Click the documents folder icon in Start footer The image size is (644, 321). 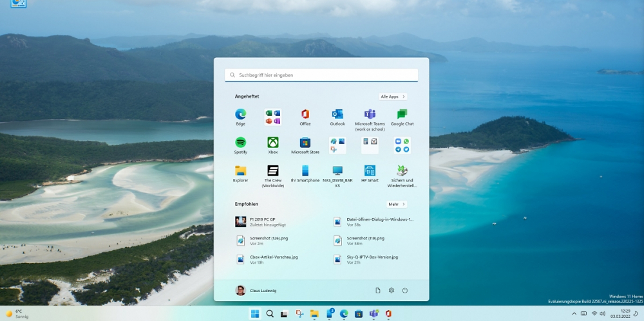click(x=378, y=291)
